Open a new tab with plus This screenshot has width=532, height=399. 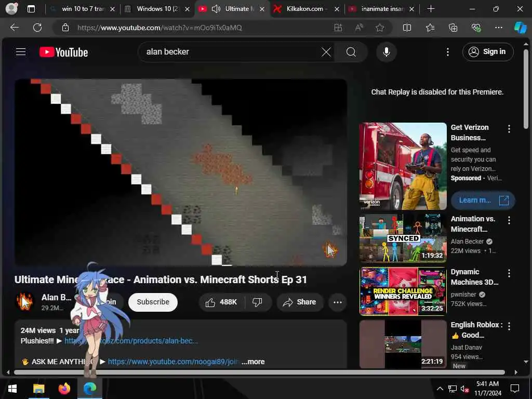pyautogui.click(x=431, y=9)
